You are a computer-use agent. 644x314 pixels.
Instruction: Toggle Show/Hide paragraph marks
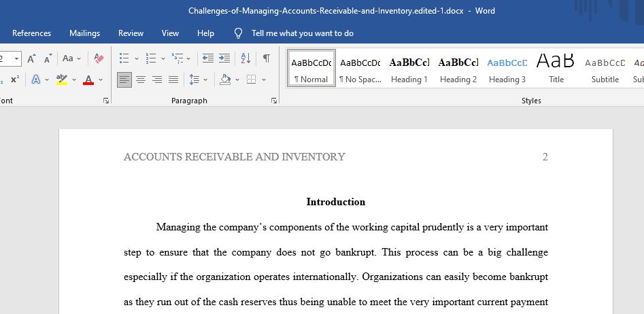point(267,58)
